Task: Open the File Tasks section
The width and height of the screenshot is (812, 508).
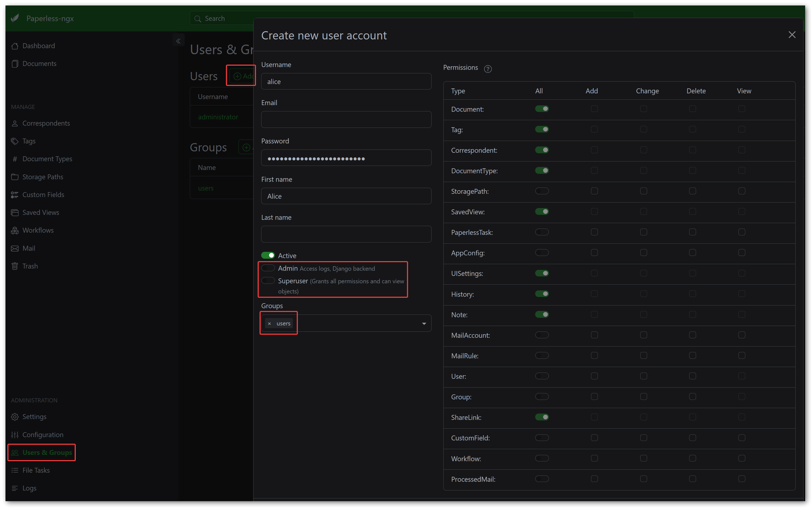Action: [x=36, y=470]
